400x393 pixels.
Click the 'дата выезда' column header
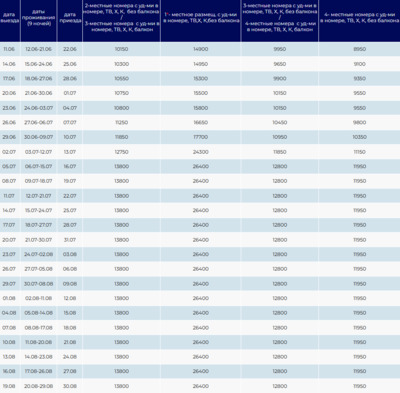(x=9, y=18)
